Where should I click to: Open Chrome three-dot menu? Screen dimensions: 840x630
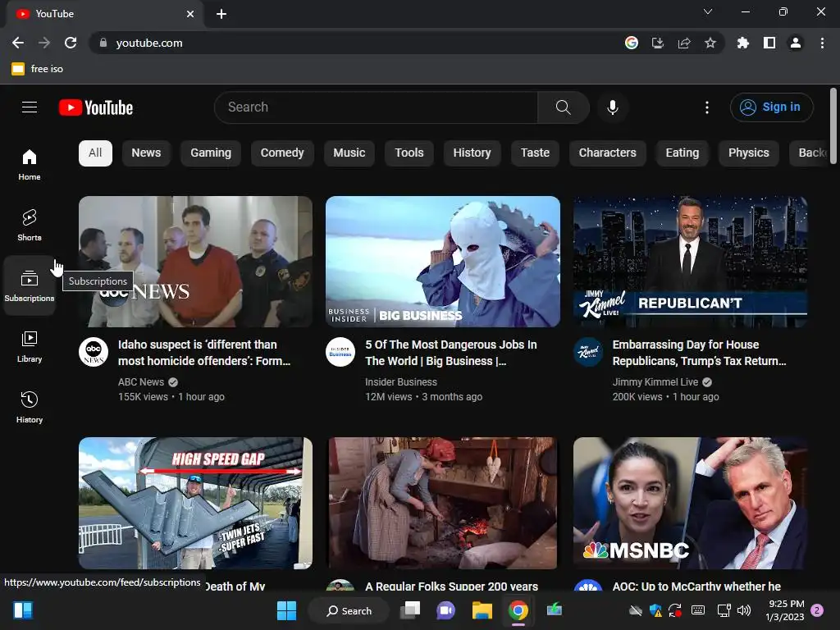coord(822,43)
